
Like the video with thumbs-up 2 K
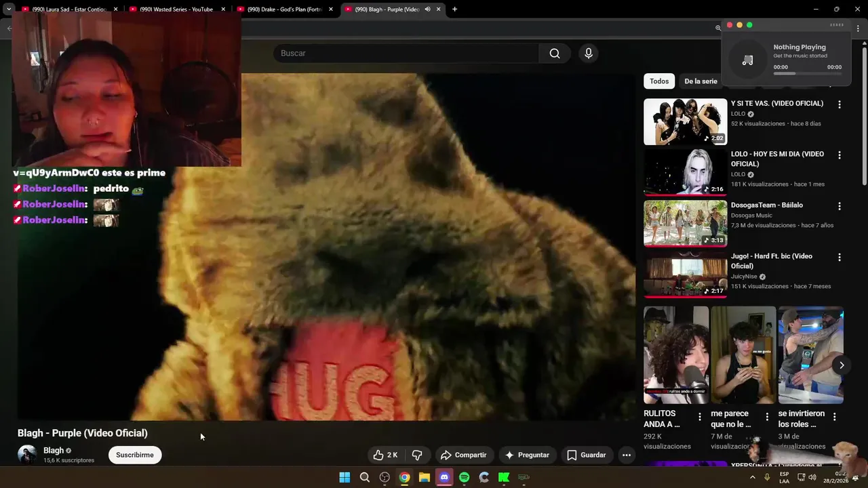(x=385, y=455)
